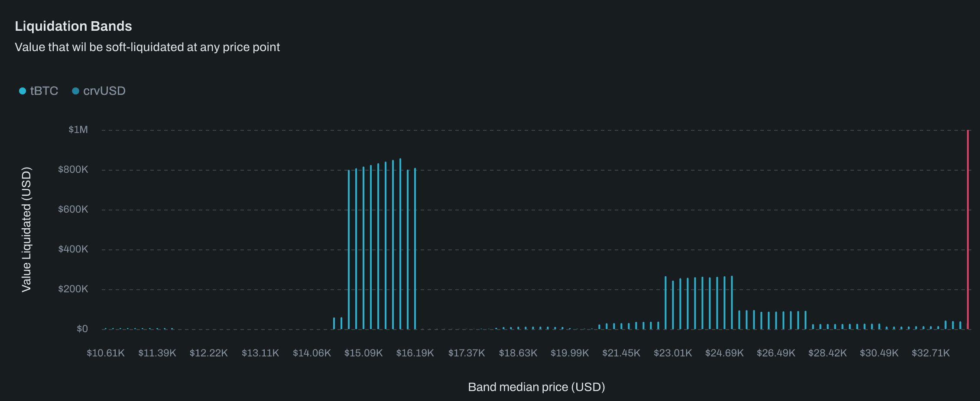Click the $23.01K x-axis label
This screenshot has width=980, height=401.
[672, 353]
